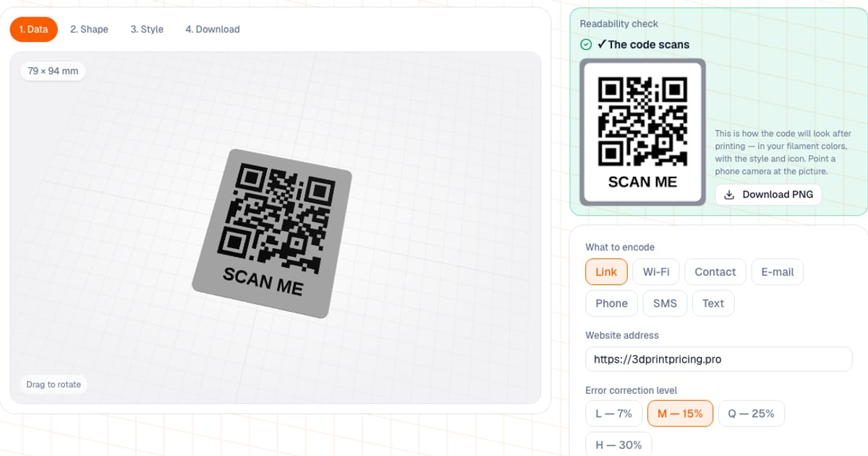
Task: Open the 1. Data tab
Action: (33, 30)
